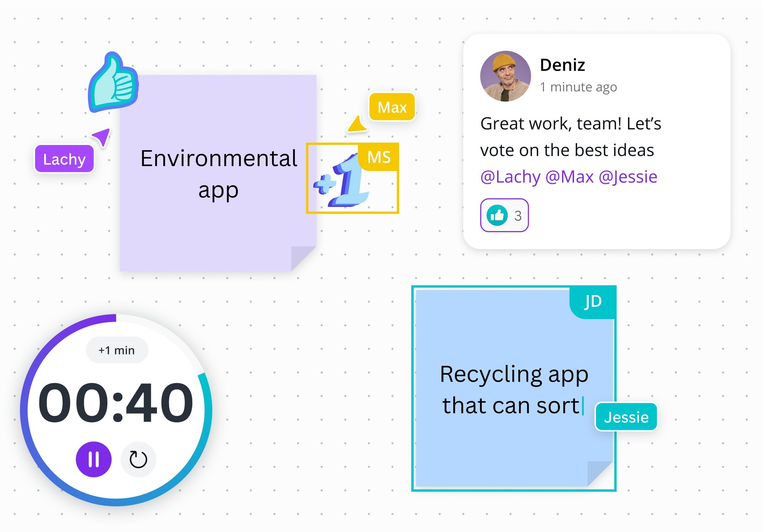
Task: Click the Max name label
Action: pos(392,107)
